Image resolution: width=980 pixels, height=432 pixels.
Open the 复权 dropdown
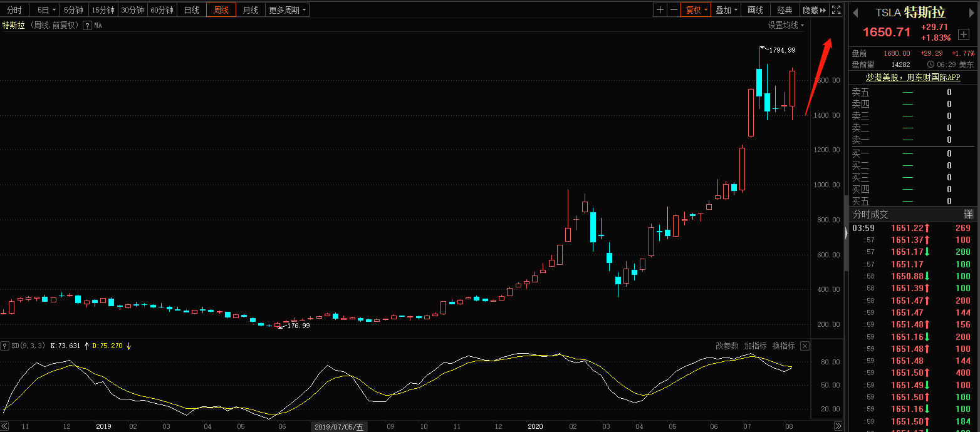pos(696,10)
